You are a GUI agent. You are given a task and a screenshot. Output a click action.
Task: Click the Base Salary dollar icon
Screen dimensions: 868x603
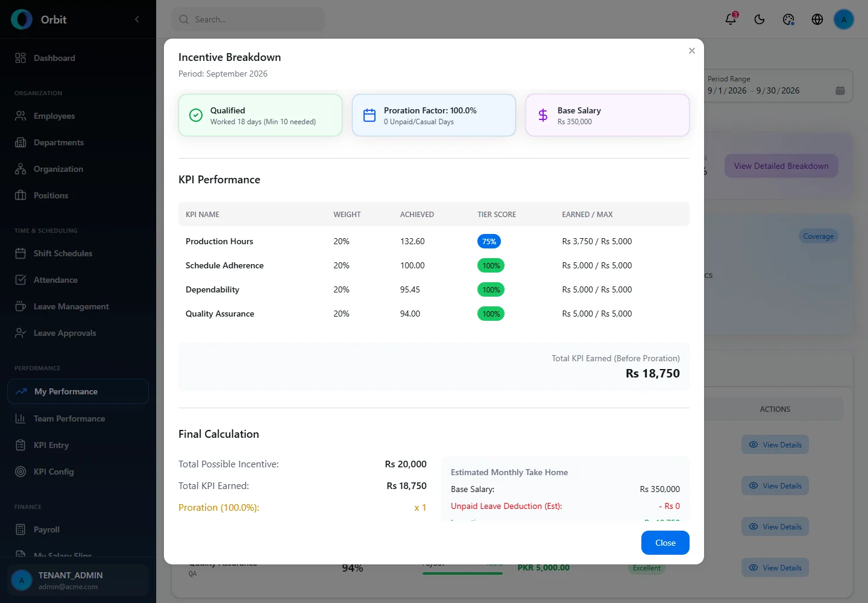point(543,115)
